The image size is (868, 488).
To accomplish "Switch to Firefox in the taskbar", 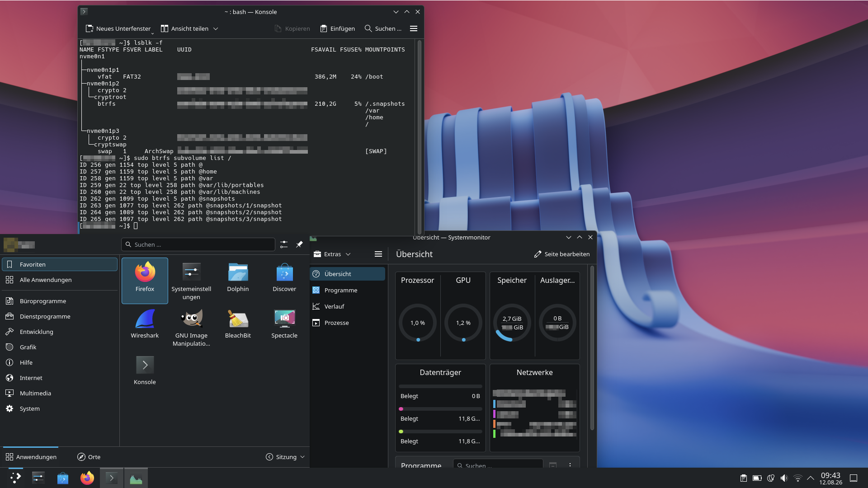I will [87, 478].
